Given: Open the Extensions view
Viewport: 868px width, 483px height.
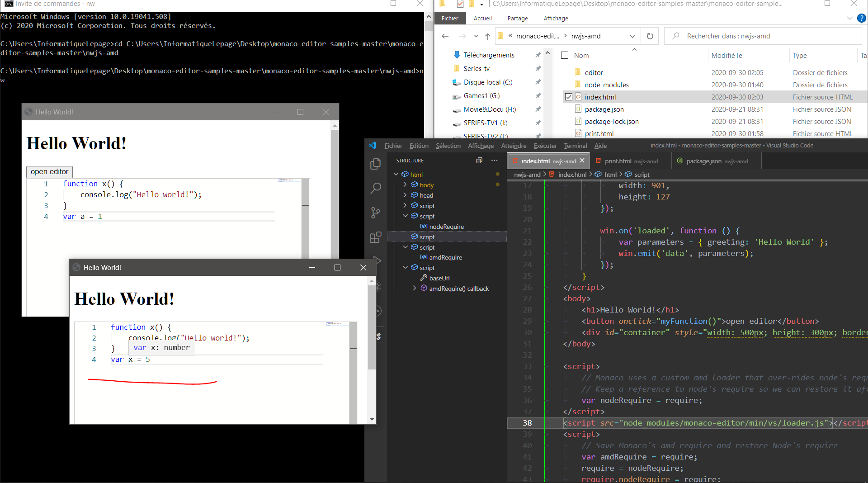Looking at the screenshot, I should (375, 237).
